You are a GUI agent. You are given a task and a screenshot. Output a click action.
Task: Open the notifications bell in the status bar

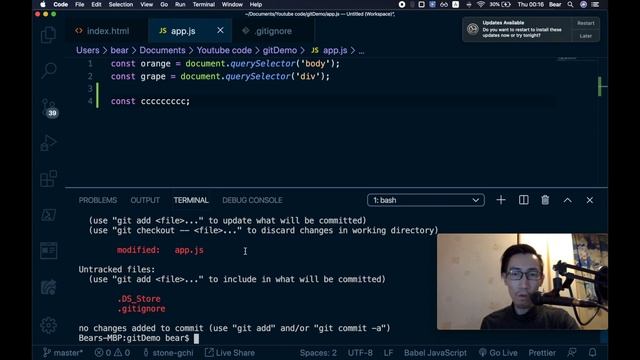pyautogui.click(x=592, y=353)
